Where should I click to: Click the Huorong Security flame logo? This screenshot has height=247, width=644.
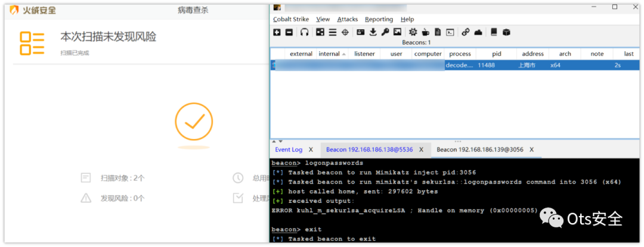coord(14,10)
